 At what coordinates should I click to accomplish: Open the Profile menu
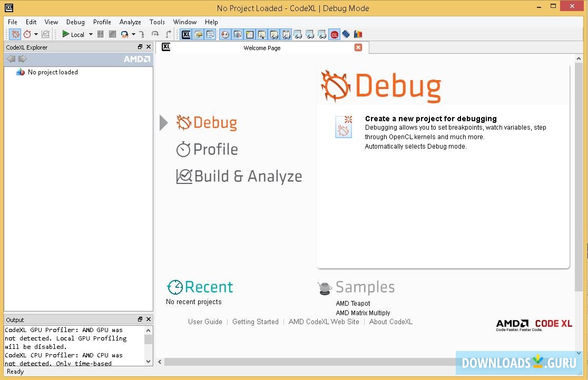click(x=102, y=22)
